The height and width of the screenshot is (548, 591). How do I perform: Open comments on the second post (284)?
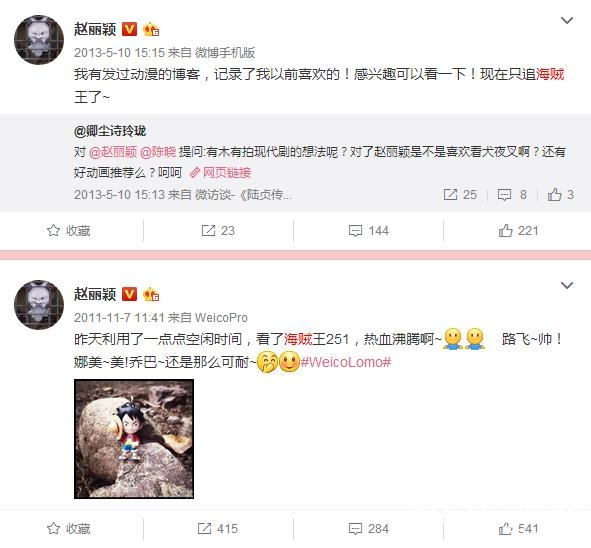(x=369, y=528)
